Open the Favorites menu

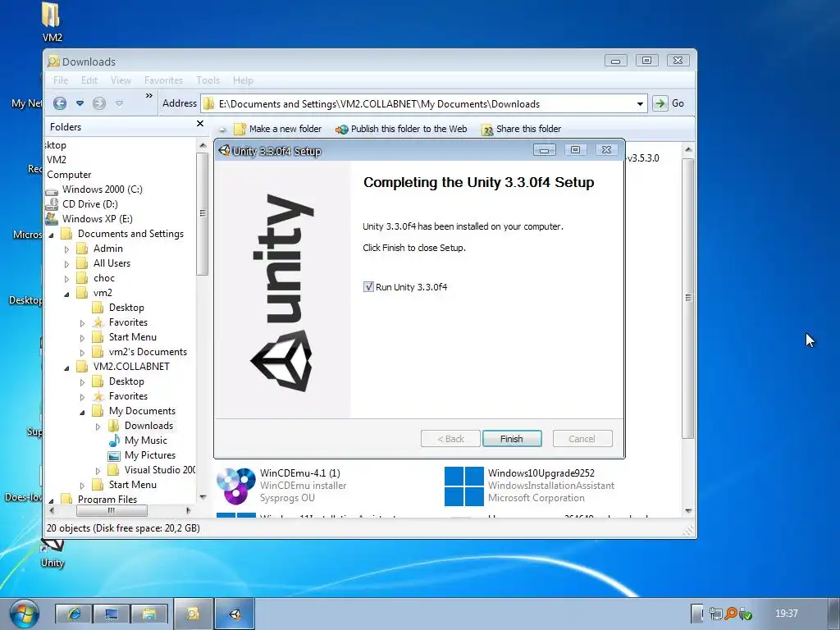(x=163, y=80)
